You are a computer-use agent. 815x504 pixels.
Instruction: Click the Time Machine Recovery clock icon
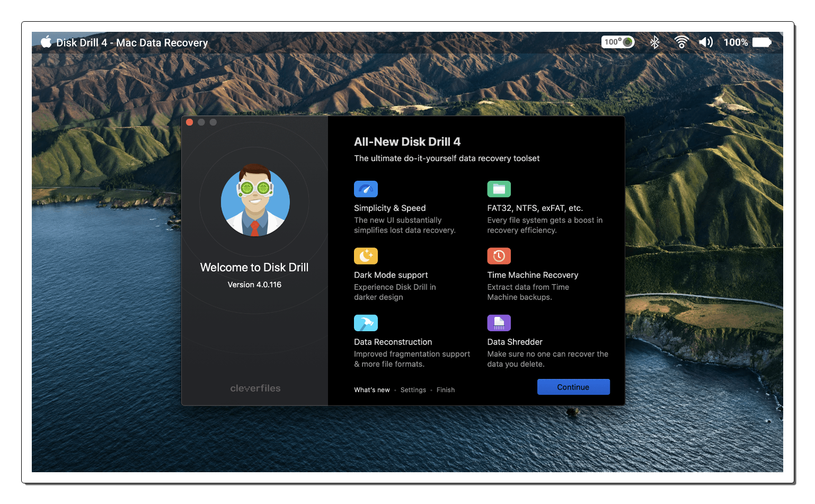(499, 256)
